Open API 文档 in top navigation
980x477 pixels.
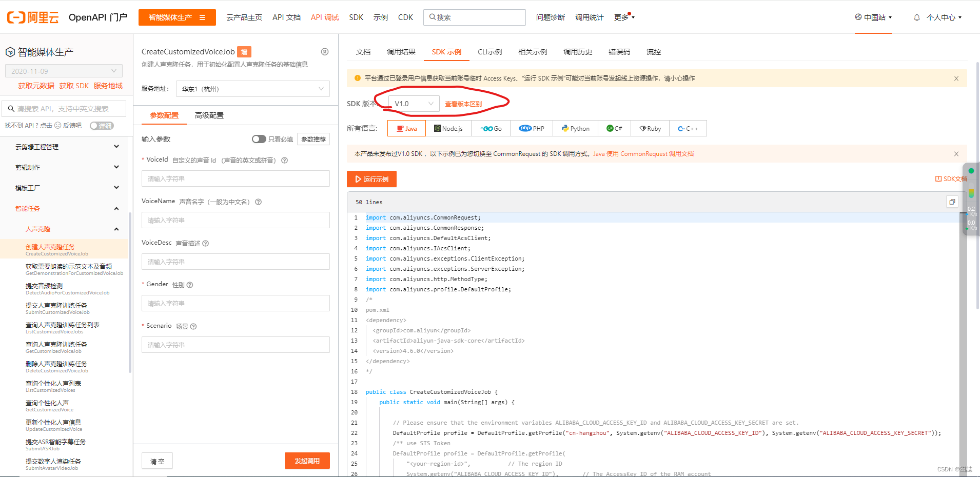coord(287,17)
